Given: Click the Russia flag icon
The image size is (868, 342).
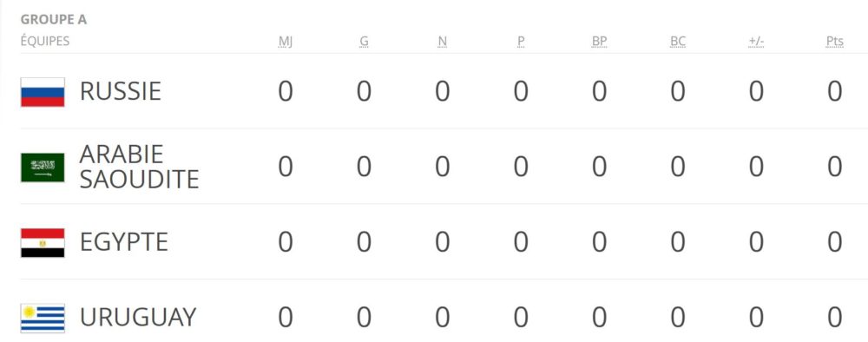Looking at the screenshot, I should click(x=43, y=92).
